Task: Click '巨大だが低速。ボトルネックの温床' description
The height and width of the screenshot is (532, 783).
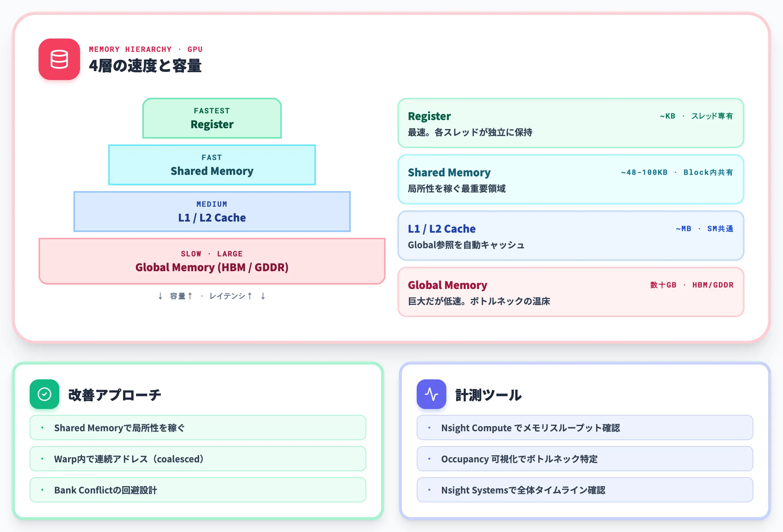Action: pyautogui.click(x=479, y=301)
